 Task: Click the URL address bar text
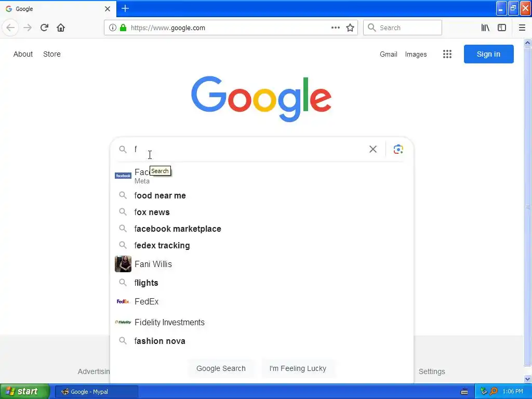[x=168, y=28]
